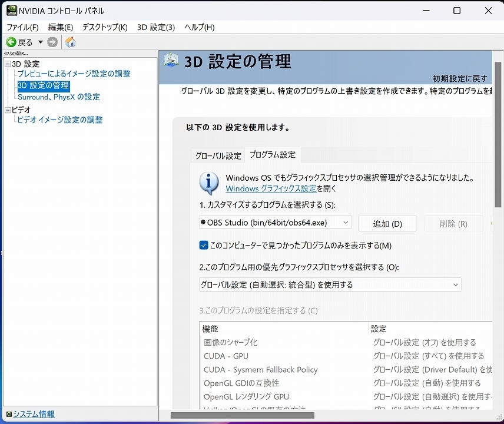The height and width of the screenshot is (424, 504).
Task: Open the 3D 設定(3) menu
Action: pyautogui.click(x=156, y=27)
